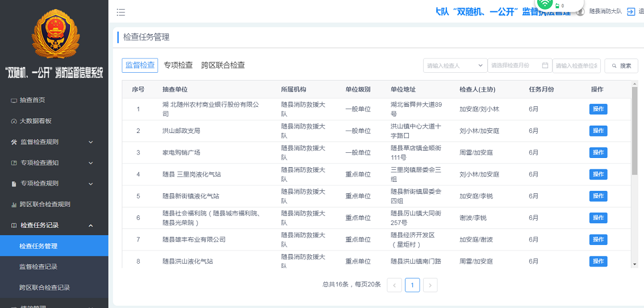Click 随县消防大队 username text
Image resolution: width=644 pixels, height=308 pixels.
(605, 12)
